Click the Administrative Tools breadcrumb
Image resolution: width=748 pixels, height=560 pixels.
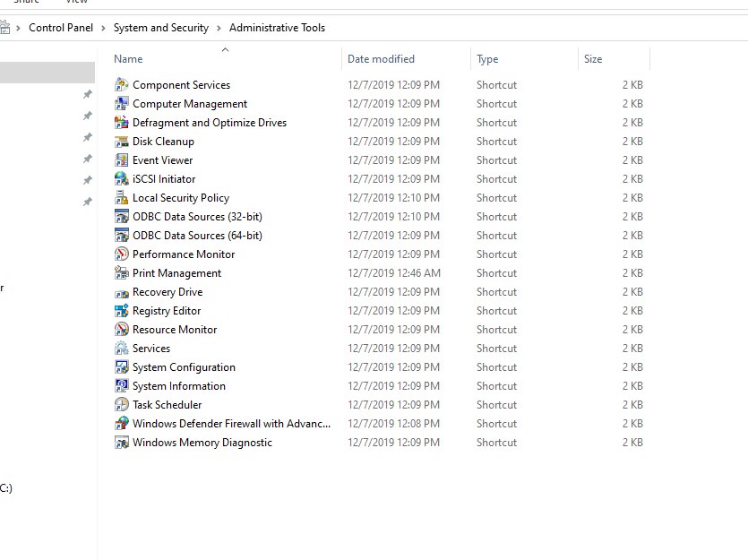(x=277, y=28)
